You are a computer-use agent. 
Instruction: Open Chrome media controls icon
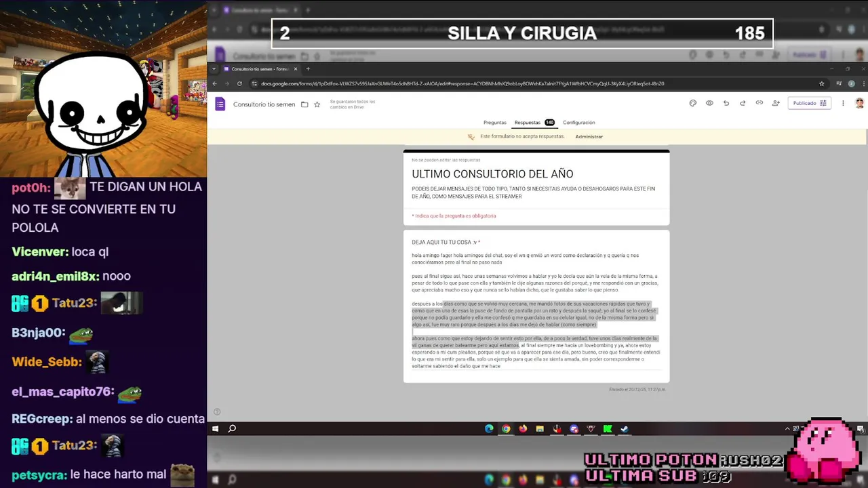[x=840, y=83]
